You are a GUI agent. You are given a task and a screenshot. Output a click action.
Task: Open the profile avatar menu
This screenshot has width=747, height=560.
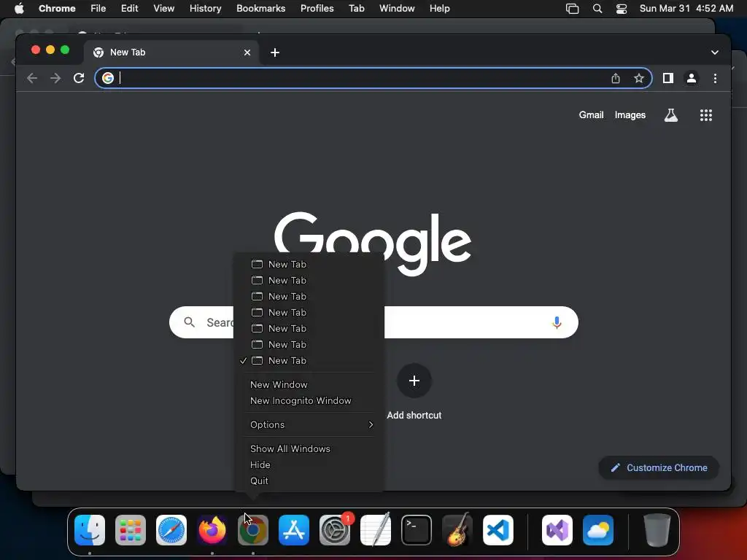pos(692,78)
